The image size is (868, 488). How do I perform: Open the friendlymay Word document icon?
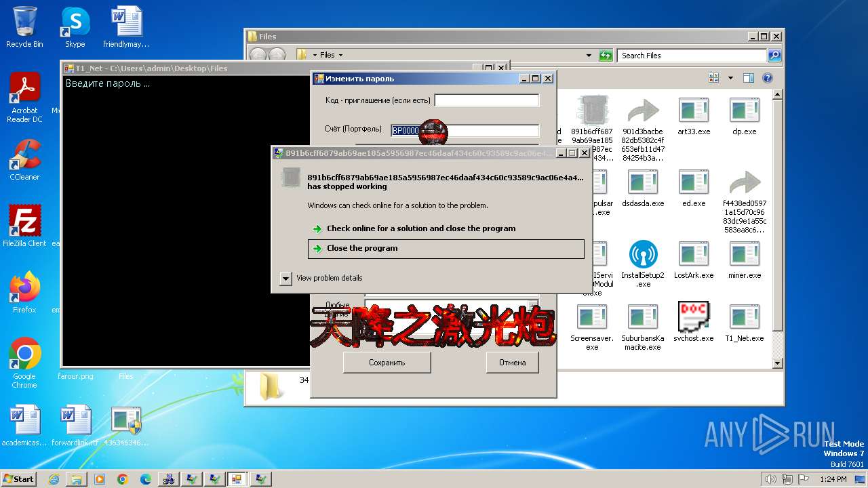tap(126, 27)
